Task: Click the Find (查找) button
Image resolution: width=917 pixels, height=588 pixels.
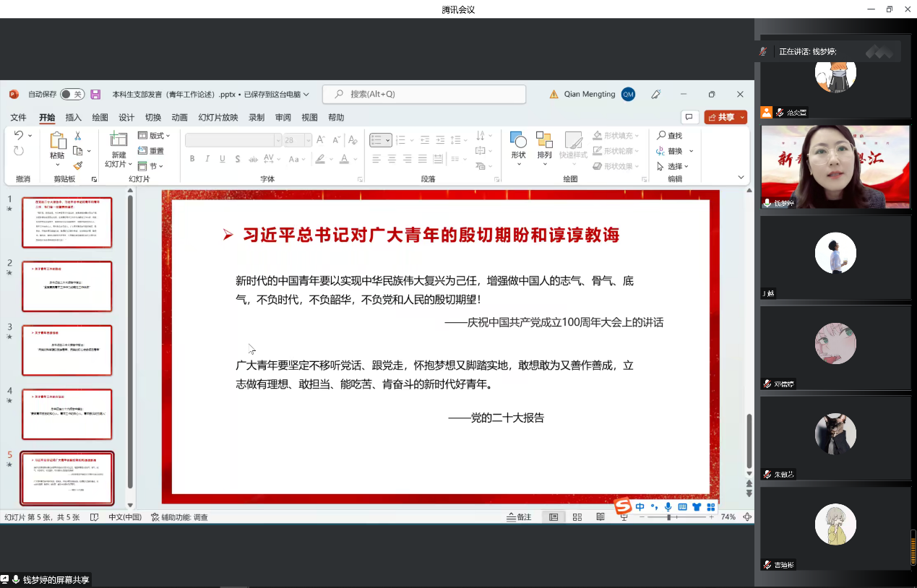Action: point(669,136)
